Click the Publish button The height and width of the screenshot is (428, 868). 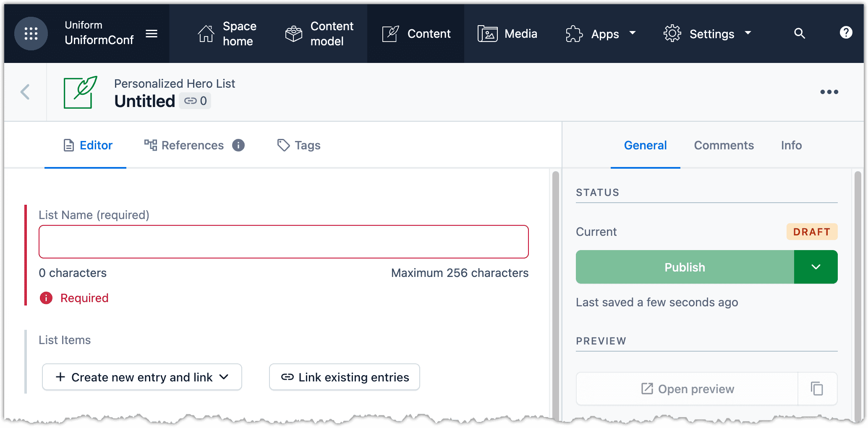pyautogui.click(x=685, y=267)
